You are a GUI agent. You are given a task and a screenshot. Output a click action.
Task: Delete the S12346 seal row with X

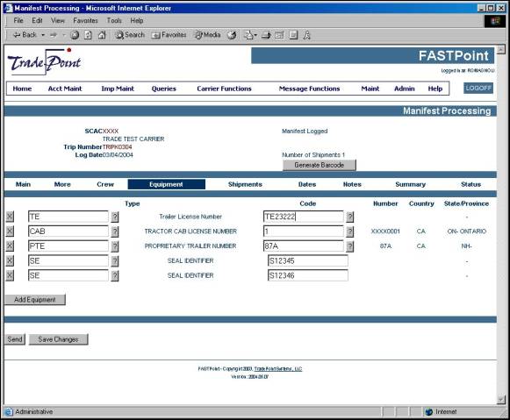pos(10,275)
